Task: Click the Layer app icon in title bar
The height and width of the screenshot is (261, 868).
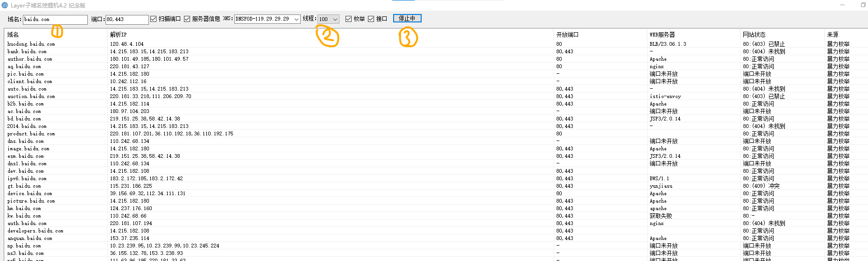Action: (5, 5)
